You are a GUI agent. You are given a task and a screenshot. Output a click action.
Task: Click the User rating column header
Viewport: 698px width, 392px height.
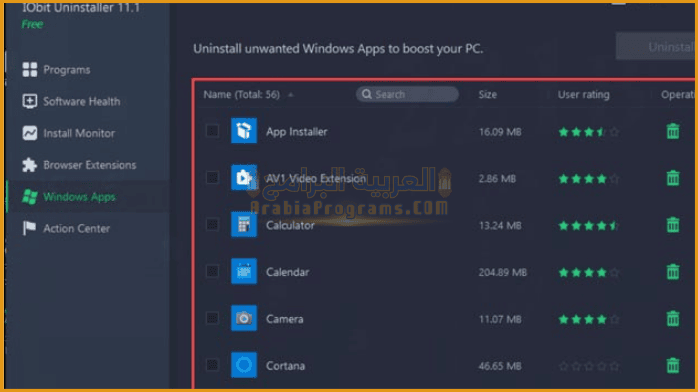click(584, 94)
